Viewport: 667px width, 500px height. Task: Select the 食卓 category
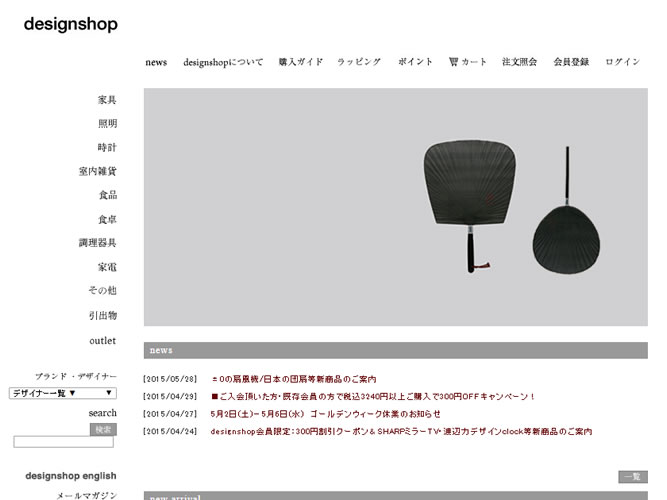click(107, 219)
